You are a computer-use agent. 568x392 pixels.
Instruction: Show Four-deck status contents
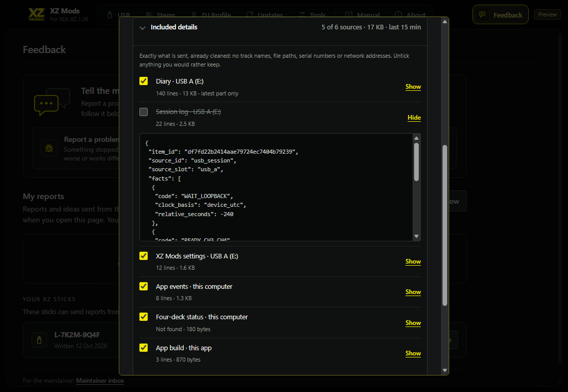click(x=413, y=323)
